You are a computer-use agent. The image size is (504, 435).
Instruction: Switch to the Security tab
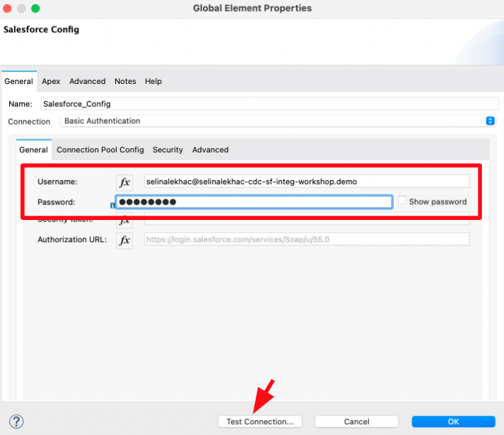(167, 150)
